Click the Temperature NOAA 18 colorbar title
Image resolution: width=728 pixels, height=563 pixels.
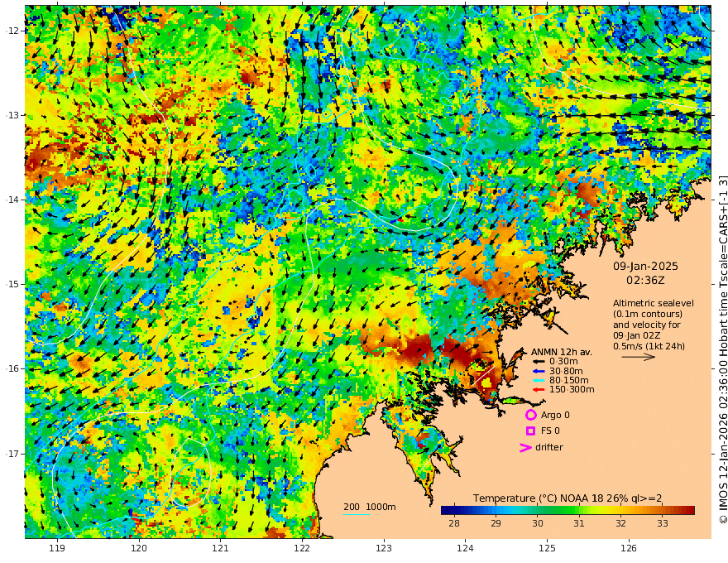tap(568, 498)
